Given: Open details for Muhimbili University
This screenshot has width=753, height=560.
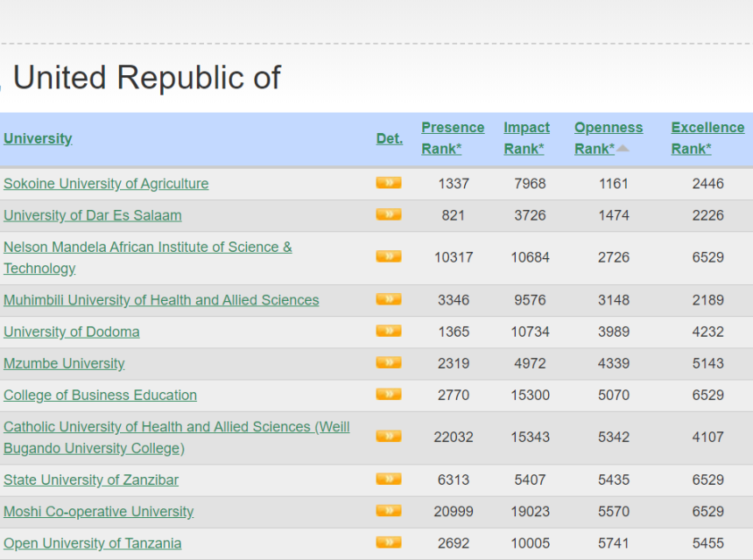Looking at the screenshot, I should pyautogui.click(x=388, y=298).
